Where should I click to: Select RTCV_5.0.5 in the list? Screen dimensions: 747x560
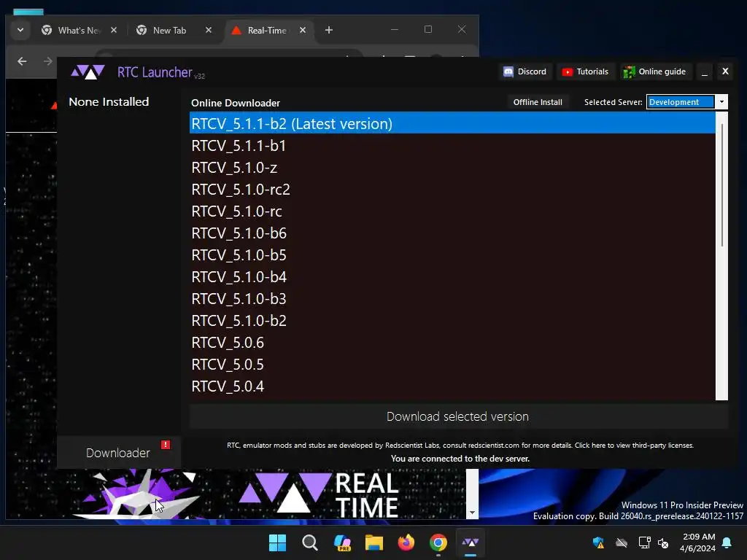[452, 365]
